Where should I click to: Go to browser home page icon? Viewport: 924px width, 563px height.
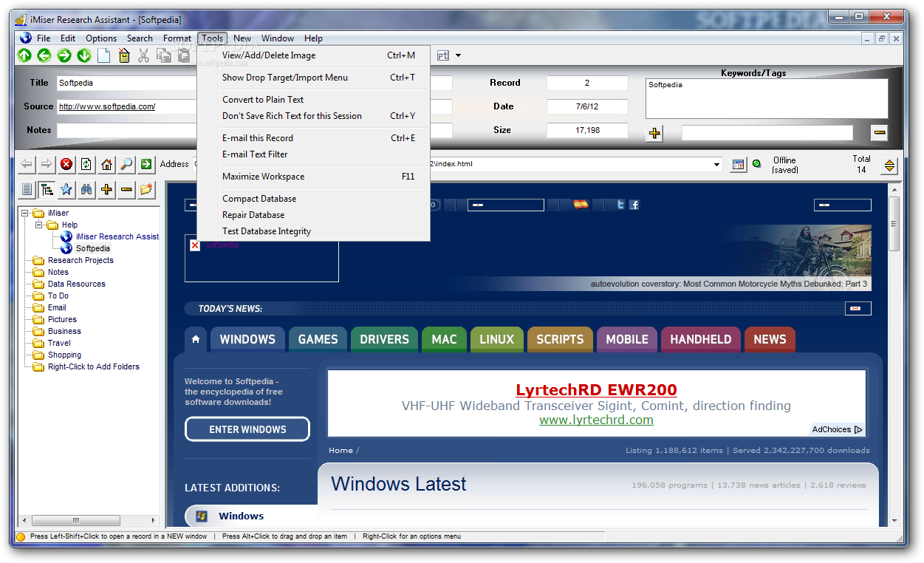pyautogui.click(x=106, y=164)
